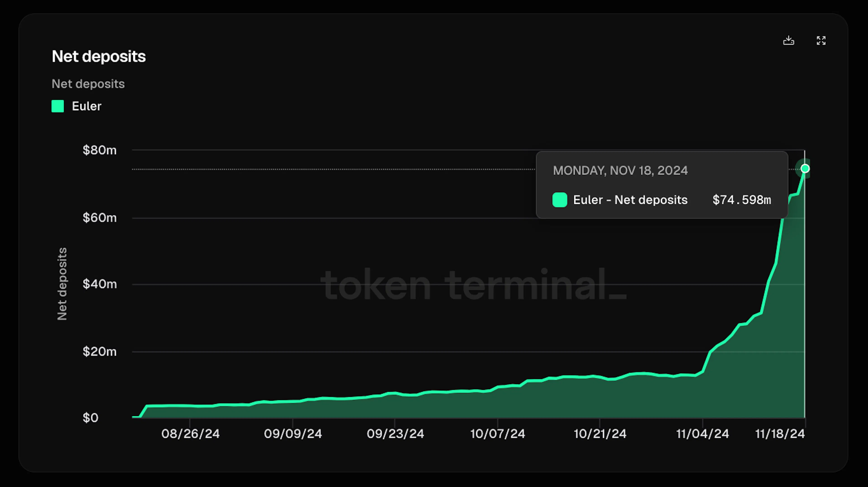Screen dimensions: 868x487
Task: Click the Euler legend label
Action: pos(87,106)
